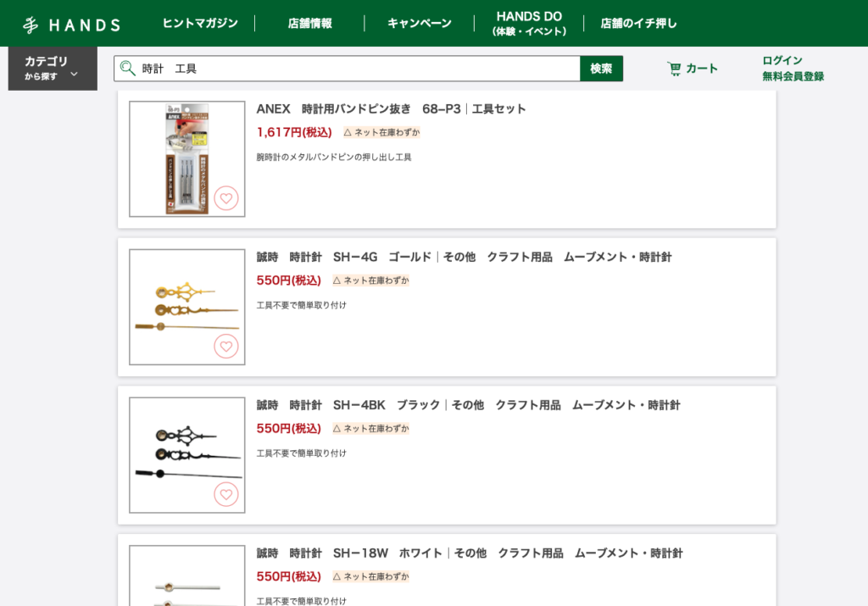Open ヒントマガジン menu item
The height and width of the screenshot is (606, 868).
pos(200,23)
